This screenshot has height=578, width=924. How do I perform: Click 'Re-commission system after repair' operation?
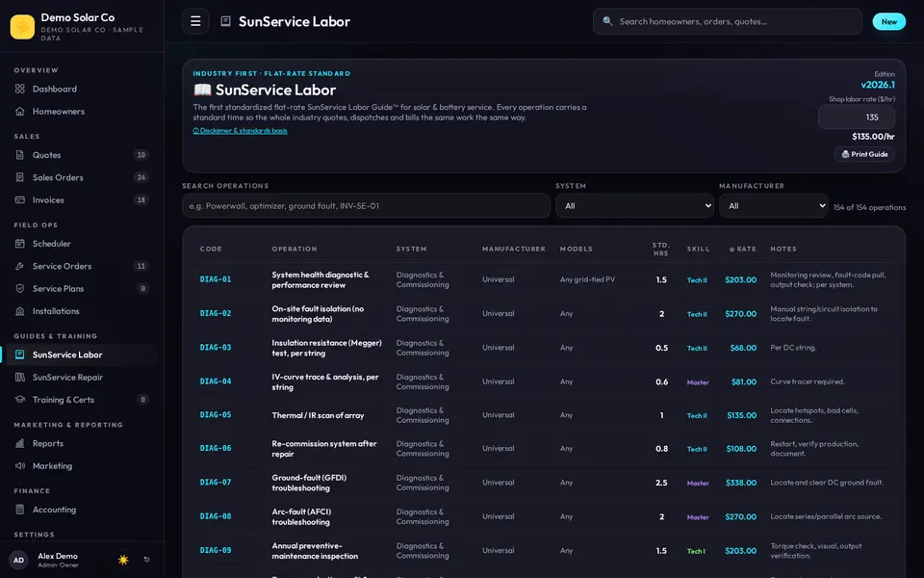pyautogui.click(x=324, y=448)
